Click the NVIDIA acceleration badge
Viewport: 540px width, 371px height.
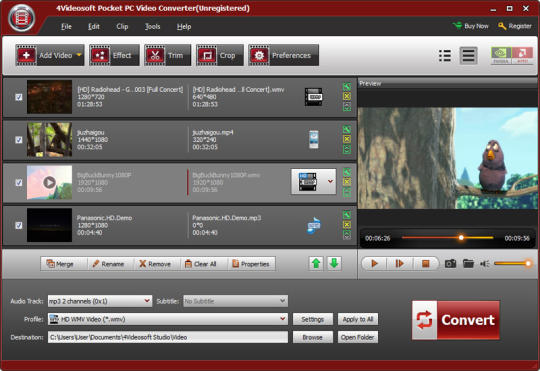point(501,55)
